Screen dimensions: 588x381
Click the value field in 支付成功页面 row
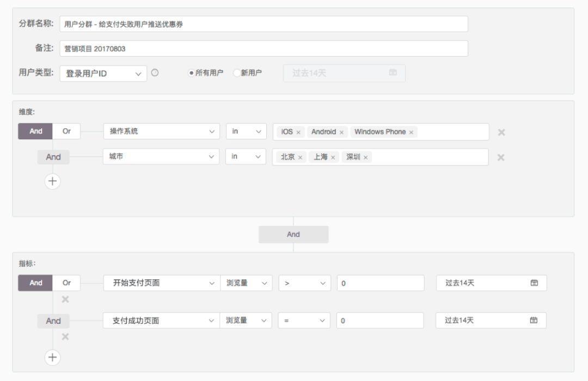coord(380,320)
